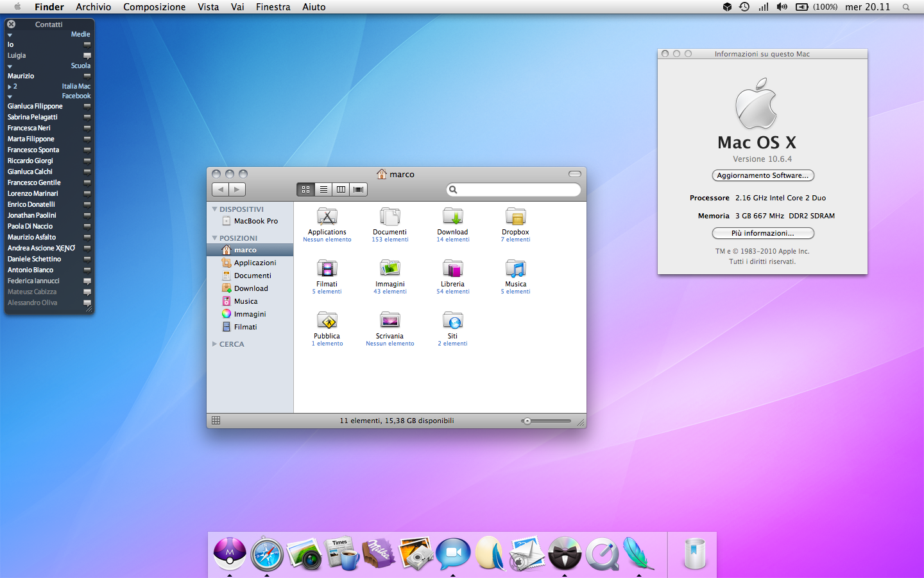This screenshot has width=924, height=578.
Task: Switch Finder to list view
Action: point(323,189)
